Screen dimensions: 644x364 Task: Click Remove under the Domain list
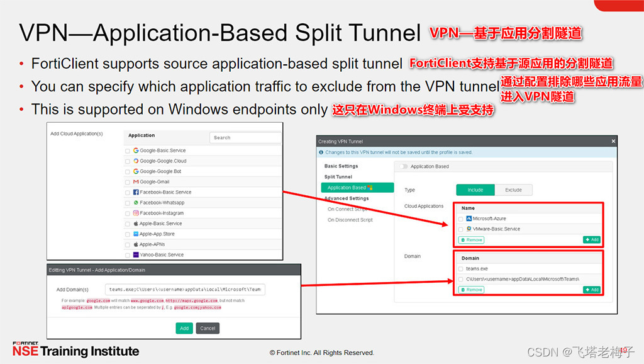pyautogui.click(x=471, y=290)
